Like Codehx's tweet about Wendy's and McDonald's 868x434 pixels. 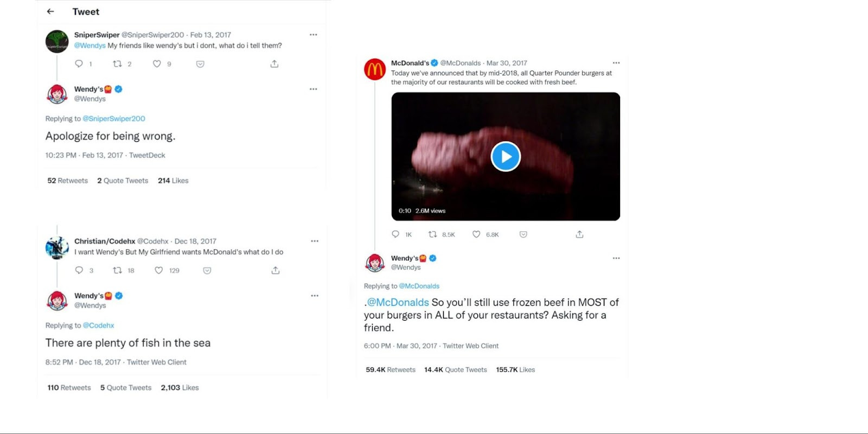(x=159, y=270)
